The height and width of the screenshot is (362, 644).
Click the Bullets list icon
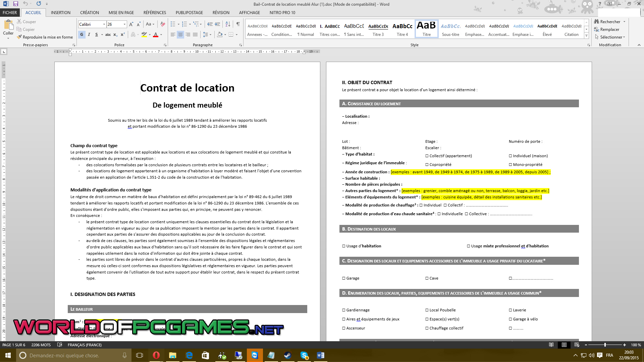pos(172,24)
